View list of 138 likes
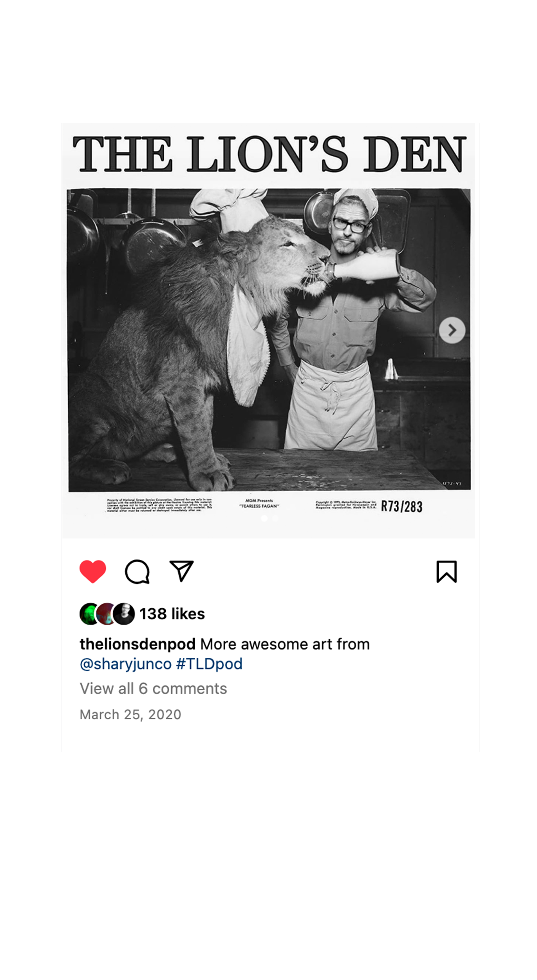 coord(172,614)
